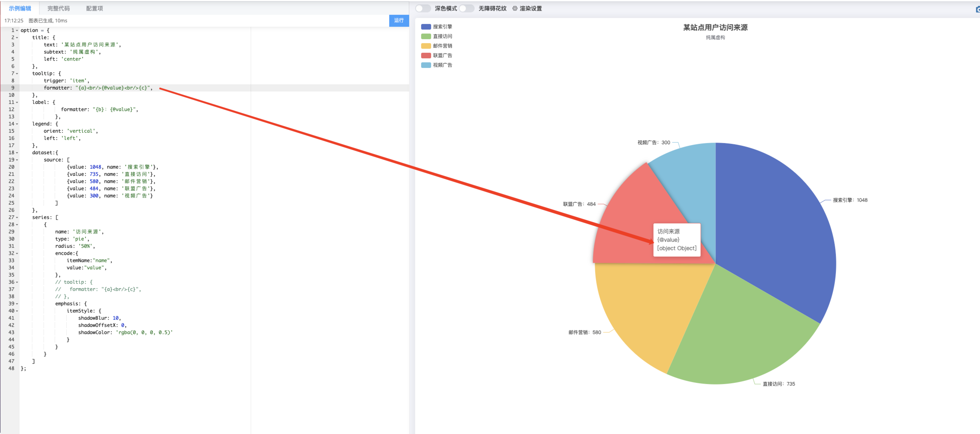Click the 运行 button

point(399,21)
